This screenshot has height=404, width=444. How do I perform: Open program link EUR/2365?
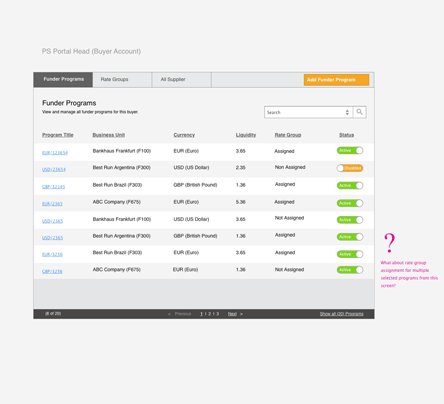52,204
